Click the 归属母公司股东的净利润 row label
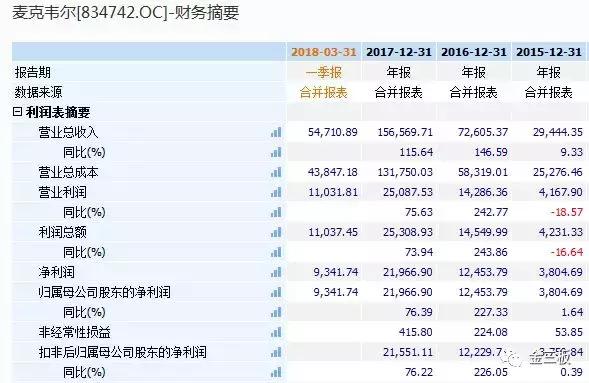 coord(104,292)
